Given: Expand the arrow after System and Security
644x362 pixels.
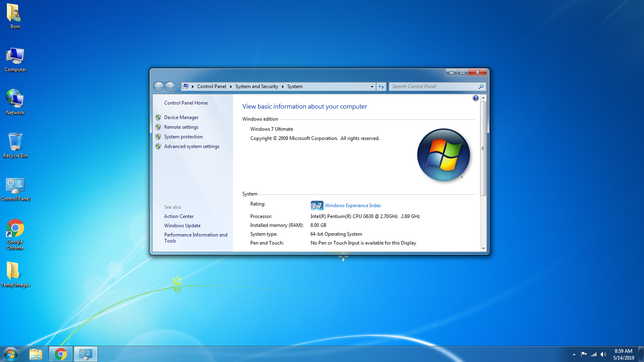Looking at the screenshot, I should (x=283, y=86).
